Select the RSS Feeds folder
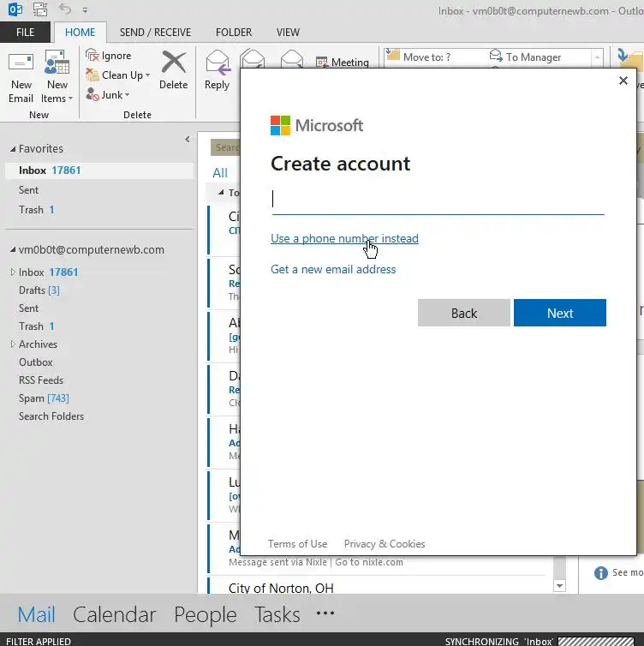Image resolution: width=644 pixels, height=646 pixels. (41, 380)
